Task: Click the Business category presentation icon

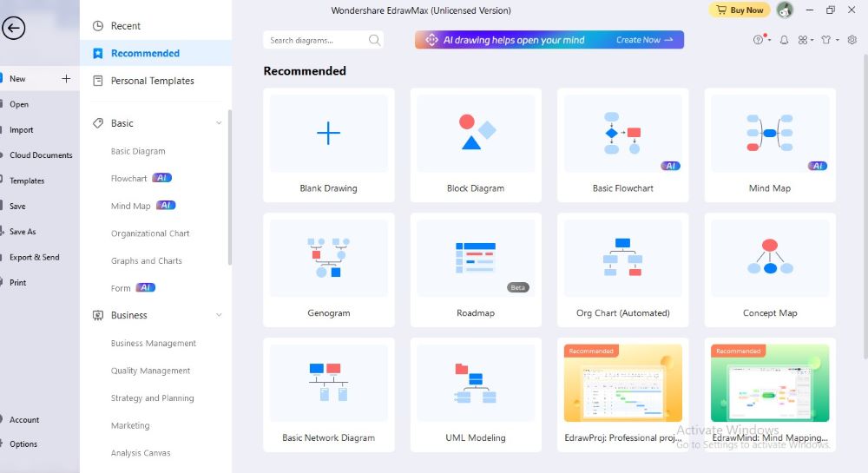Action: coord(98,315)
